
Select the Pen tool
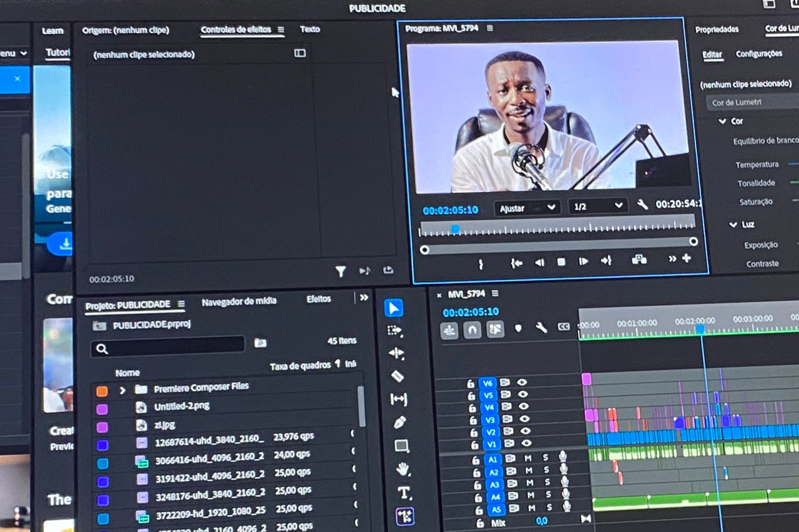tap(400, 423)
